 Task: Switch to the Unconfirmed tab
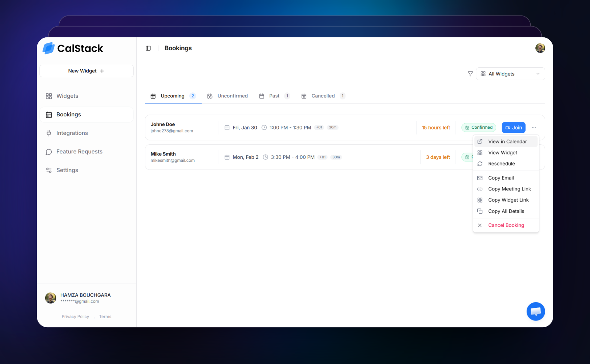click(x=232, y=96)
